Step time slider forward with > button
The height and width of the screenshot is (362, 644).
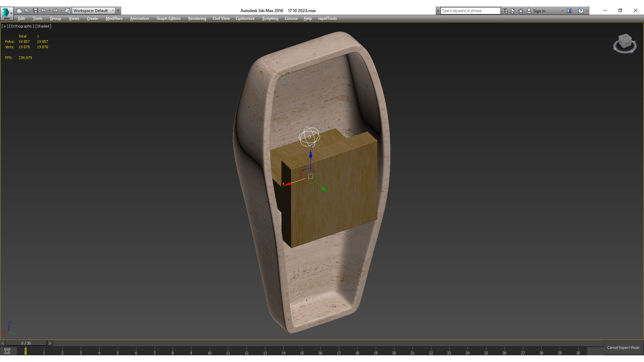[x=50, y=343]
